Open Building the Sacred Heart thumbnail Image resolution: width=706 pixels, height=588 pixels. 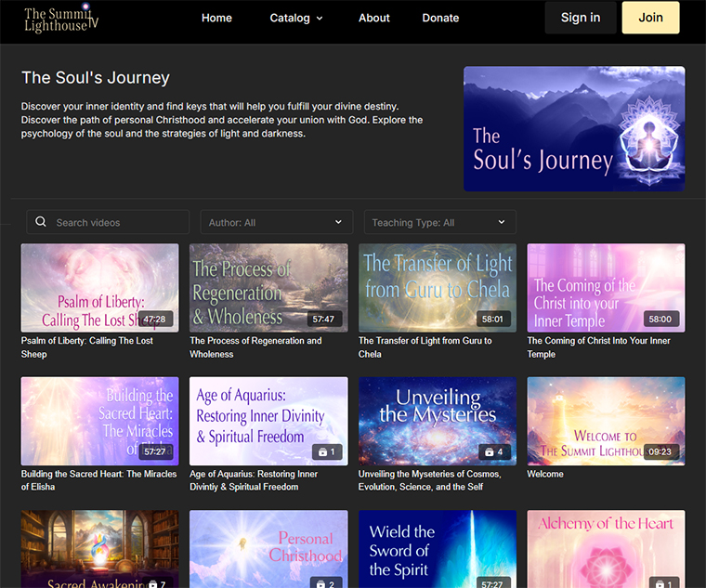tap(99, 421)
